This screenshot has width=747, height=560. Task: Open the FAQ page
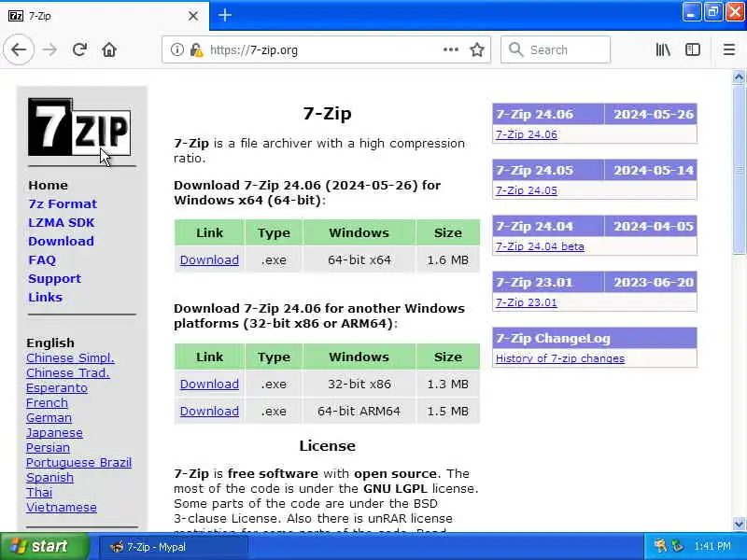42,260
